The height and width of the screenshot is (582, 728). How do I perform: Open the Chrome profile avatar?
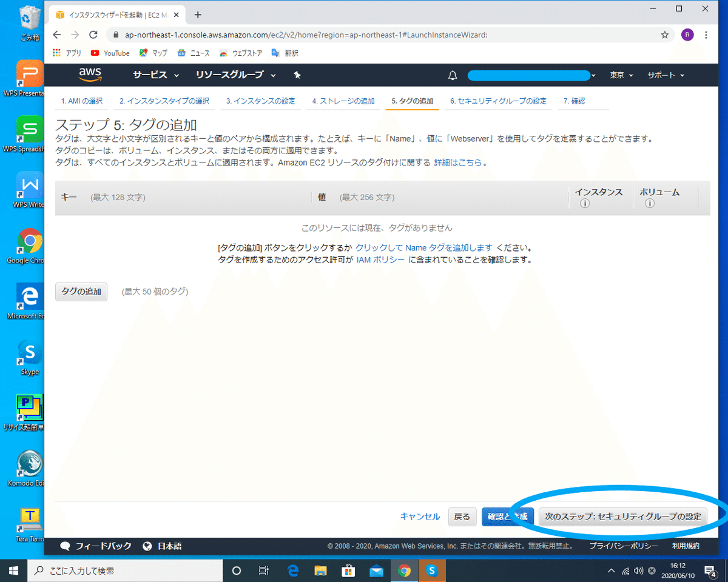687,35
